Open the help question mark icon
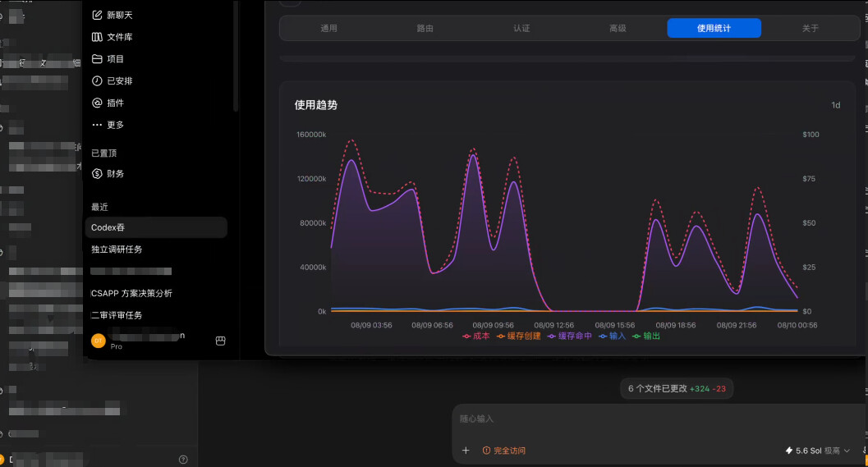868x467 pixels. [x=183, y=460]
